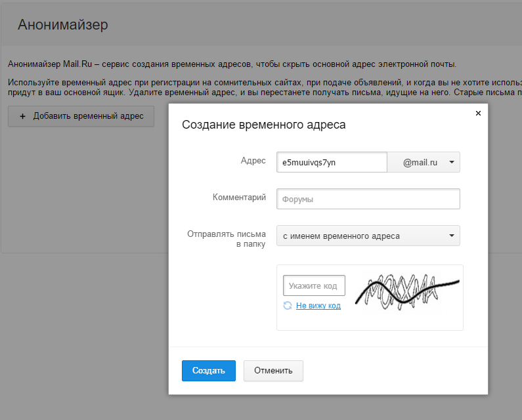Expand the 'с именем временного адреса' folder dropdown

(368, 236)
